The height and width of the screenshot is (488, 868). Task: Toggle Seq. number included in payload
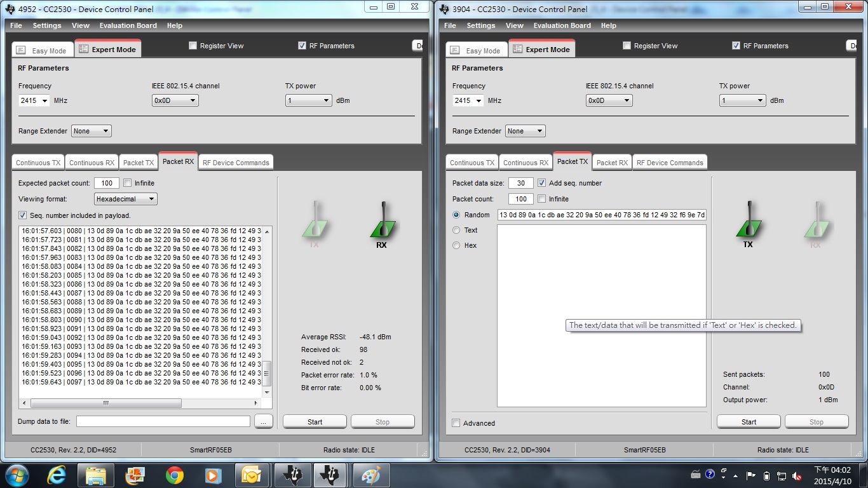23,215
